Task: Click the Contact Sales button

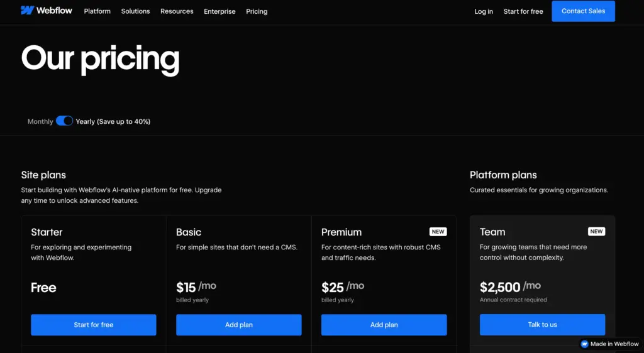Action: [583, 11]
